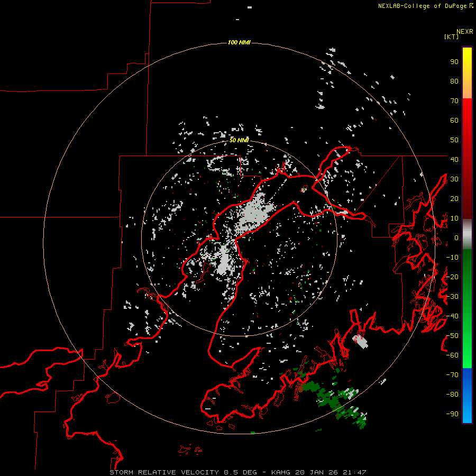Click the gray zero-velocity segment of color bar

pyautogui.click(x=467, y=234)
